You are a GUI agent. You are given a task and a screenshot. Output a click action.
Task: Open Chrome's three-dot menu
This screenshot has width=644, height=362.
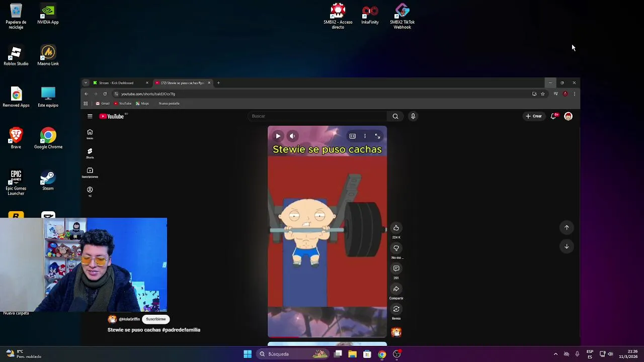[x=574, y=94]
